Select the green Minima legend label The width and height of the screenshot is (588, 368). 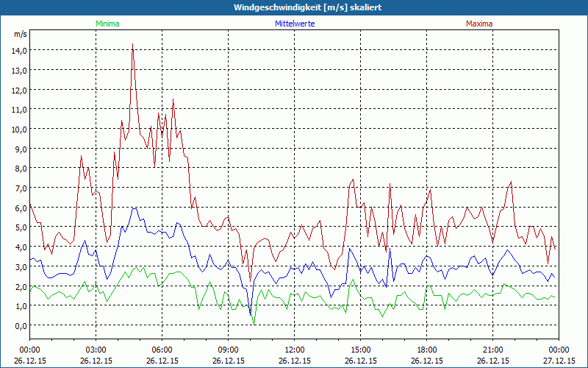point(107,24)
